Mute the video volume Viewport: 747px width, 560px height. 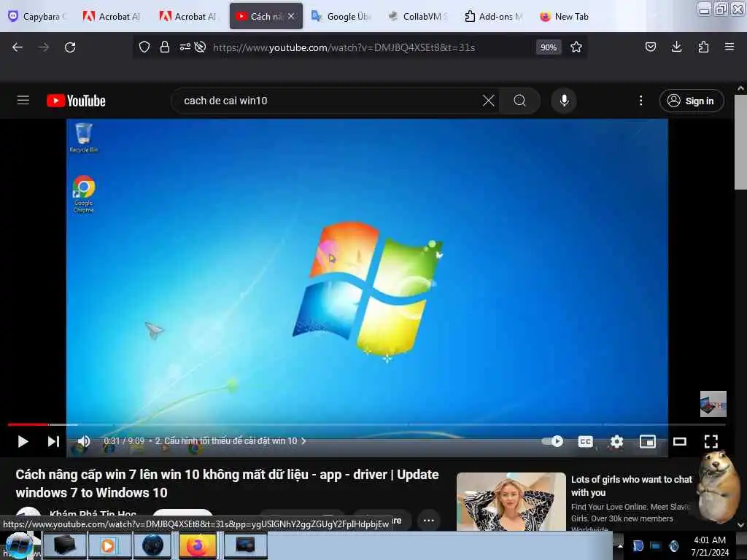[84, 441]
